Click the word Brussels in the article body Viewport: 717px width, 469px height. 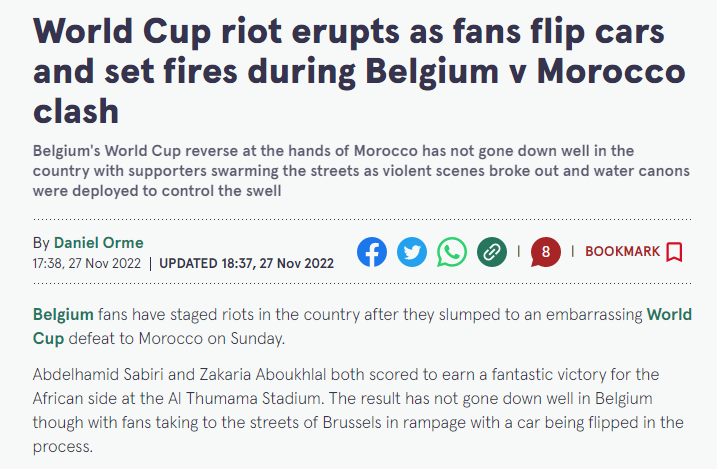coord(352,422)
